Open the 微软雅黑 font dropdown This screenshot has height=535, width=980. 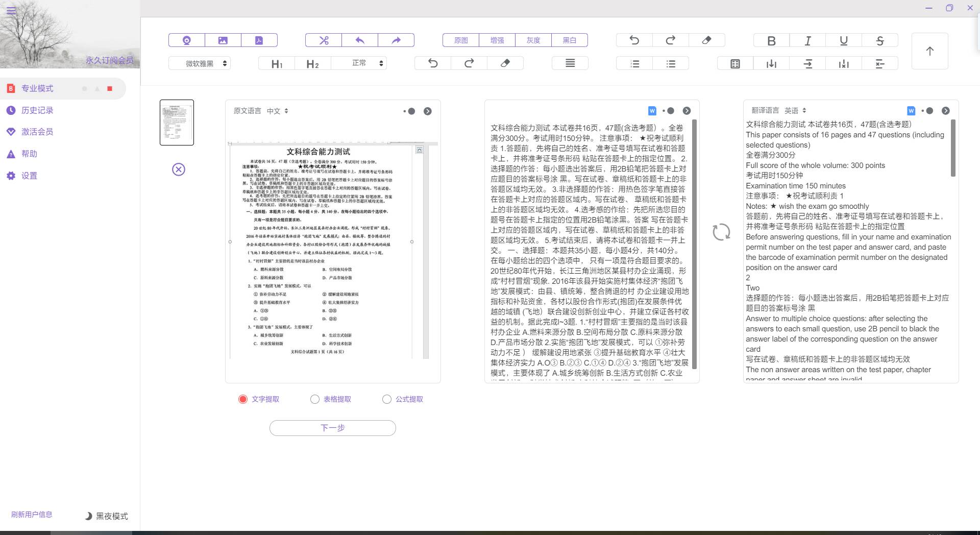(200, 63)
